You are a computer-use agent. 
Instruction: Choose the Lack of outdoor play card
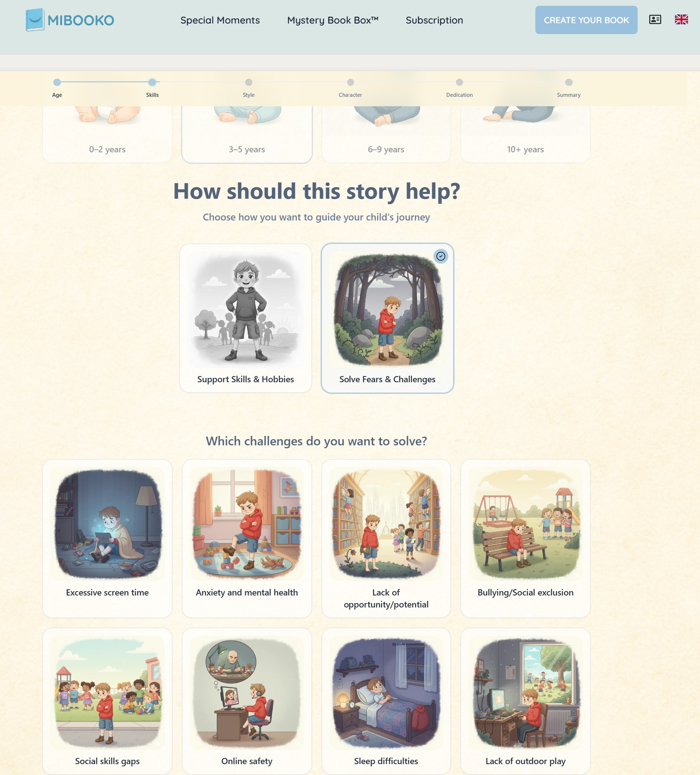point(525,701)
